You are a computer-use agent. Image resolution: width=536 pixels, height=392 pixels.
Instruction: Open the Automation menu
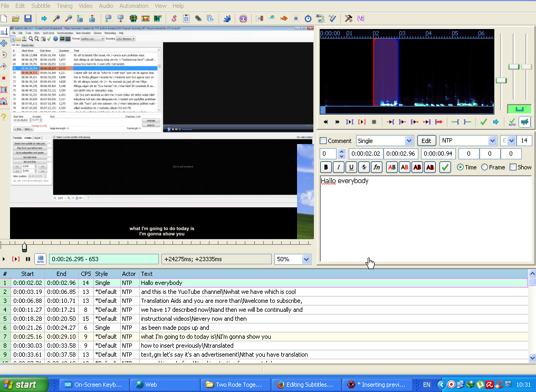click(133, 6)
